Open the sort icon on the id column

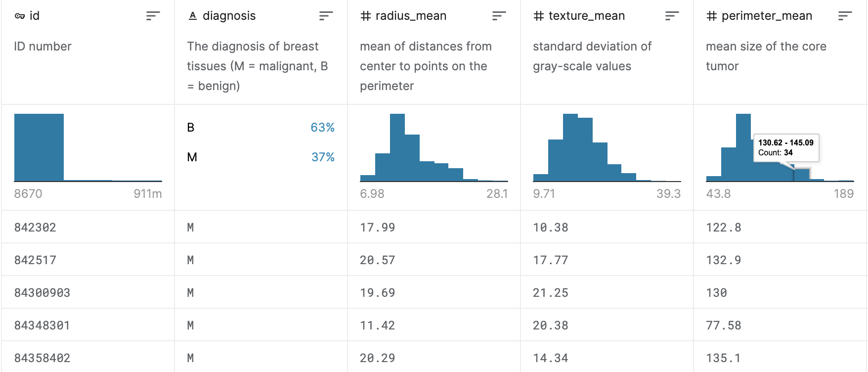point(153,15)
